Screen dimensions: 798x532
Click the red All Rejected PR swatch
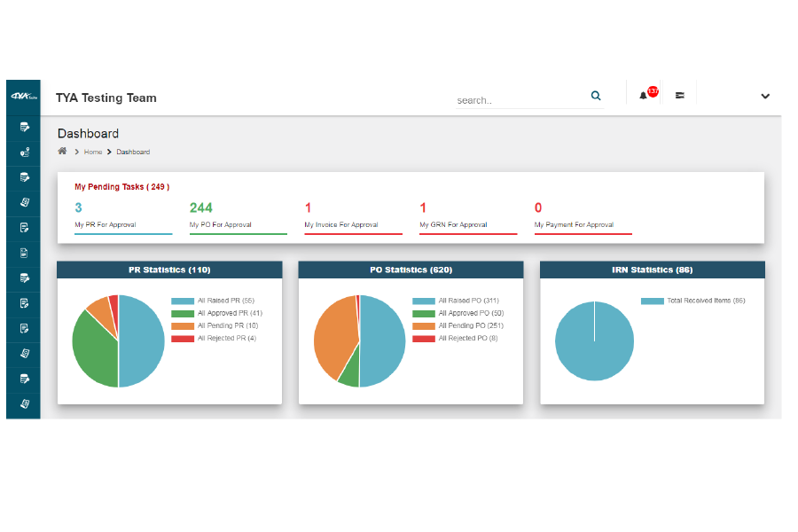coord(182,339)
